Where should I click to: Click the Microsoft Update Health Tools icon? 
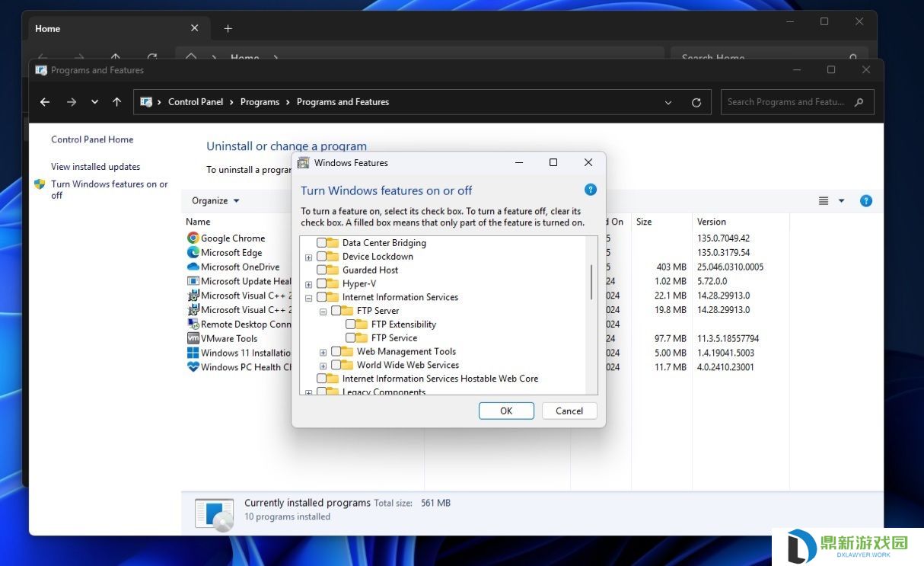tap(193, 281)
